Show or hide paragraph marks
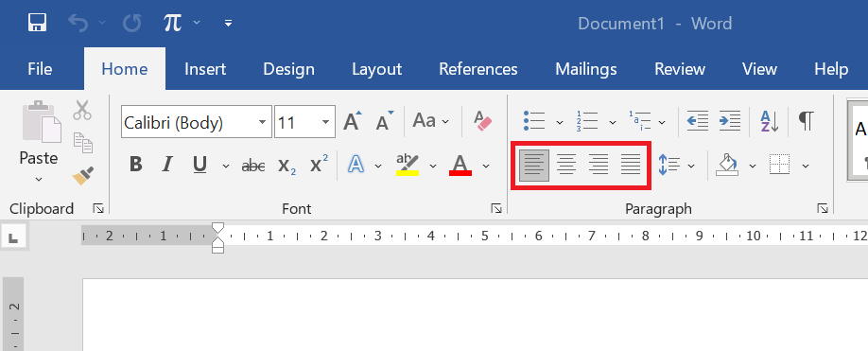This screenshot has height=351, width=868. click(x=806, y=120)
